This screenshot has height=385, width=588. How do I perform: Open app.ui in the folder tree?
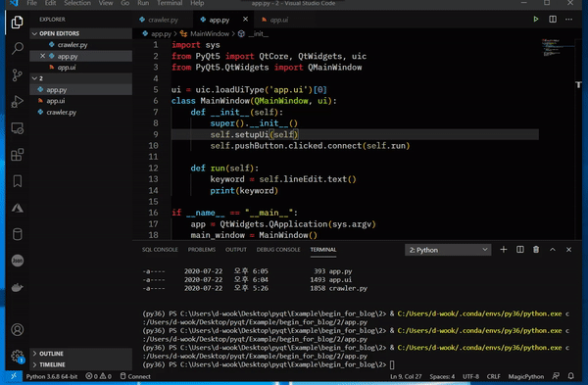(x=81, y=101)
